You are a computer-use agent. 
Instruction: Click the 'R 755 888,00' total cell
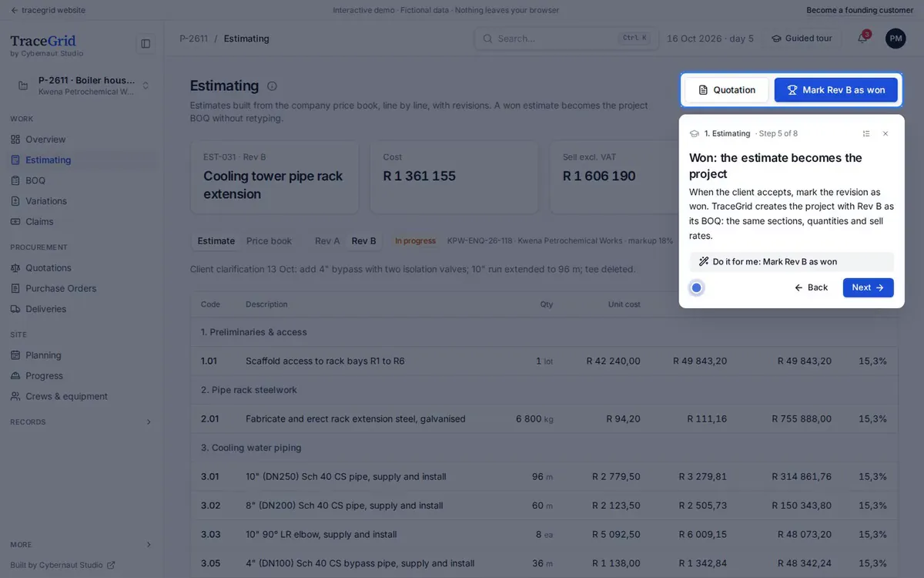click(x=802, y=419)
